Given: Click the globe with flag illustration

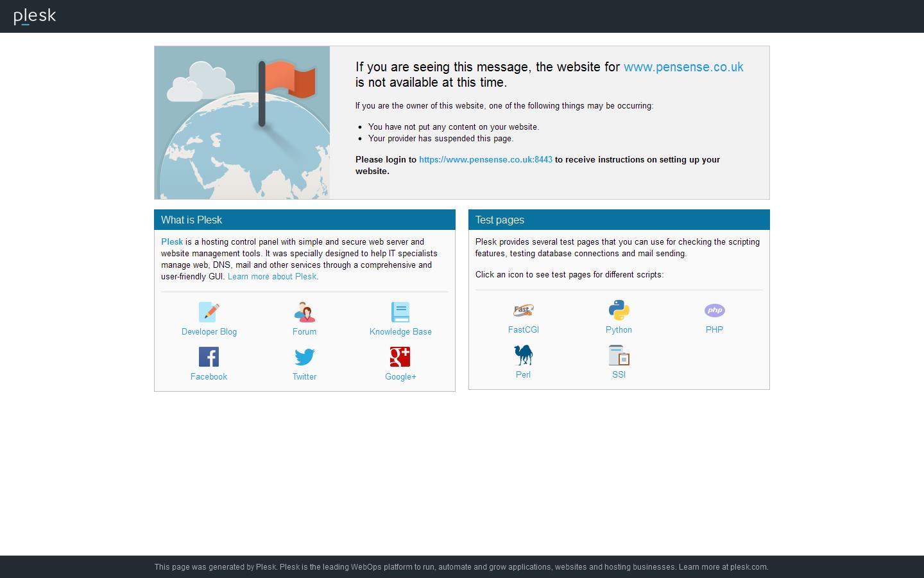Looking at the screenshot, I should (x=242, y=123).
